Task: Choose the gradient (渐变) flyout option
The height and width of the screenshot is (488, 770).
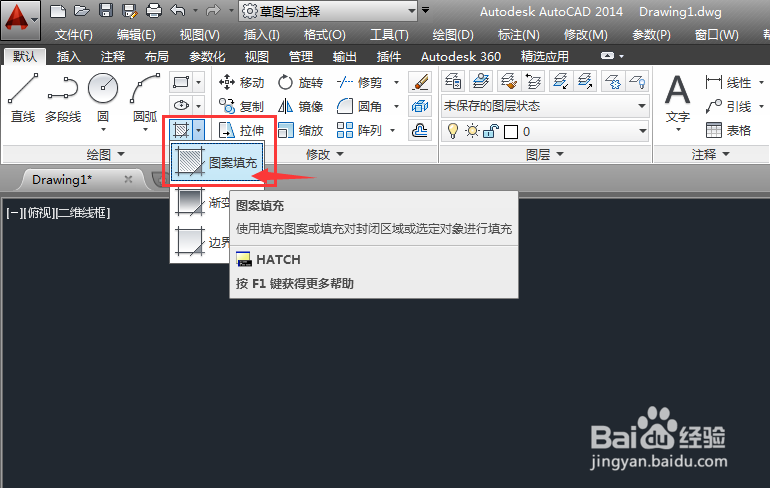Action: tap(200, 202)
